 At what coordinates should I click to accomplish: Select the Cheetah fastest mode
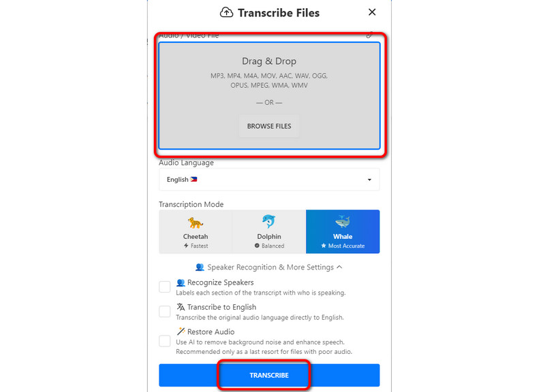(196, 231)
